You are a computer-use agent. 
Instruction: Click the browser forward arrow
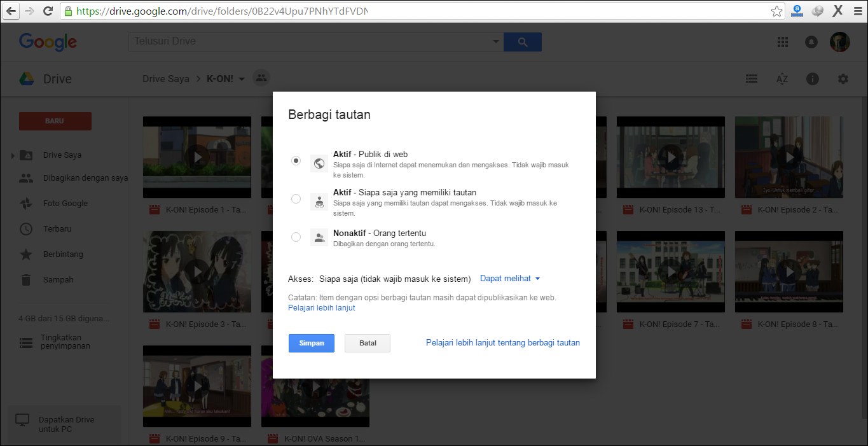(x=29, y=11)
